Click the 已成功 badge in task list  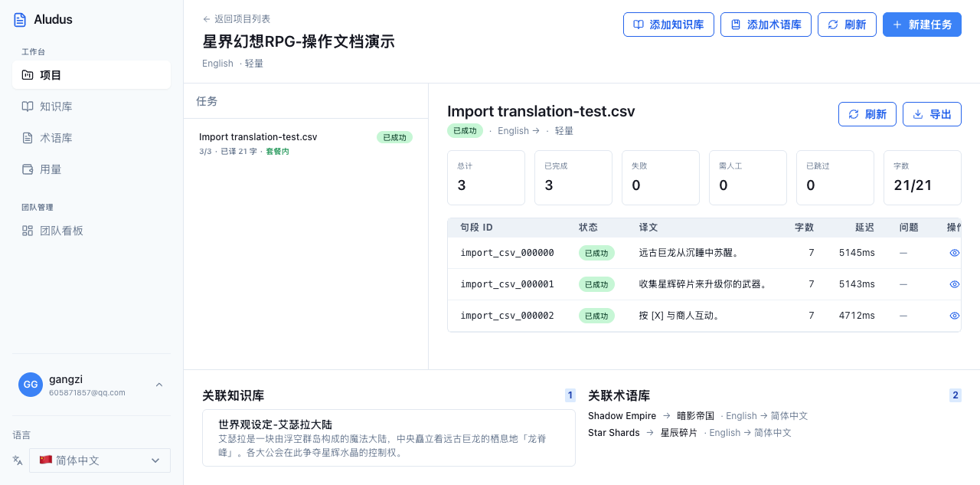pyautogui.click(x=394, y=137)
